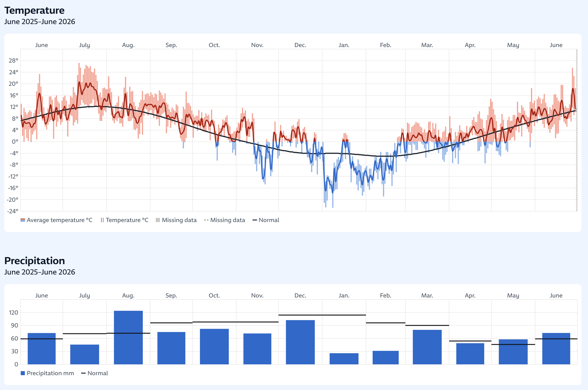Click "May" month label in Precipitation chart
588x390 pixels.
[x=513, y=296]
